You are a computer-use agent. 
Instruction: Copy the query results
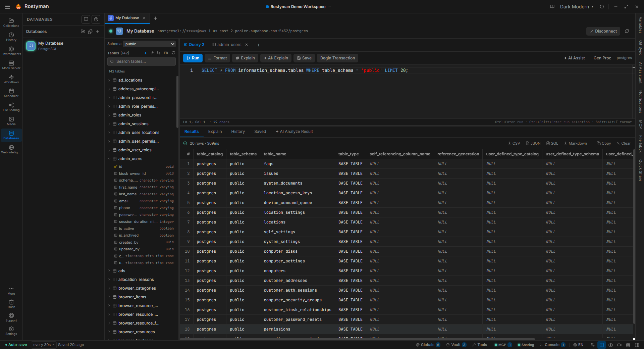(604, 143)
